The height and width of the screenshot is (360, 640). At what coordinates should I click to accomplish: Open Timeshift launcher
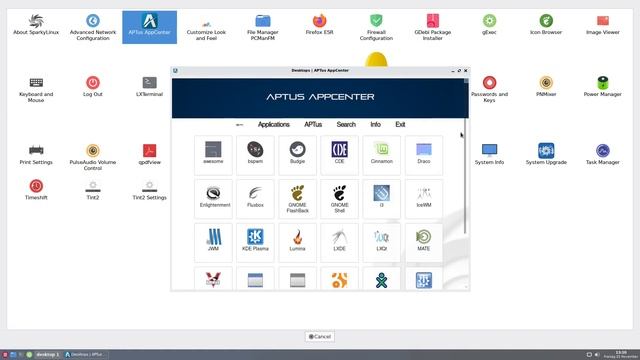point(36,190)
